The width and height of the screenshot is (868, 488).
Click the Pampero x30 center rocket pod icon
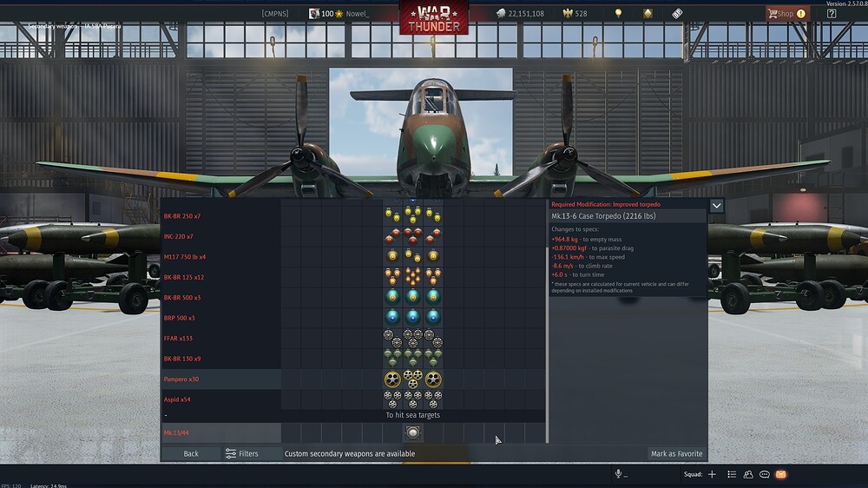412,379
